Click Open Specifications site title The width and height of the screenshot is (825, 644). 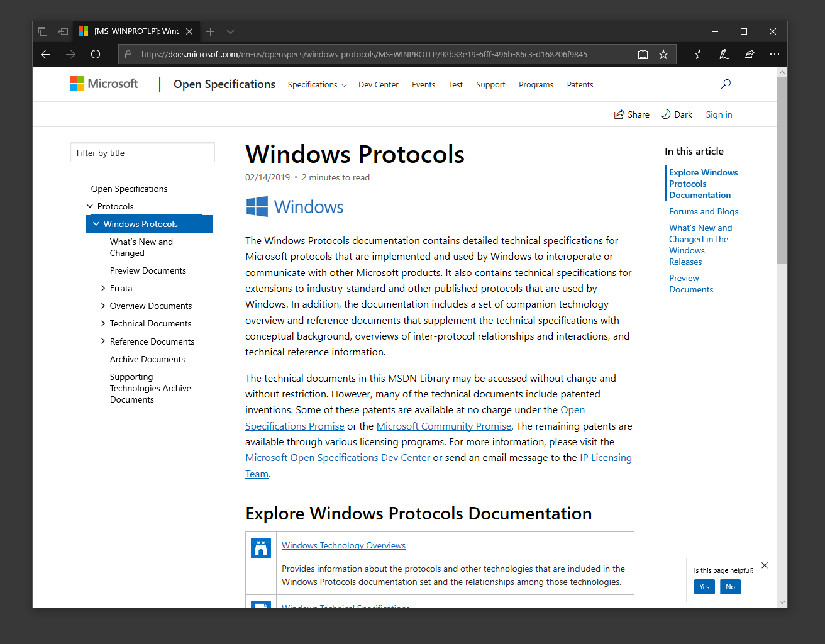224,84
